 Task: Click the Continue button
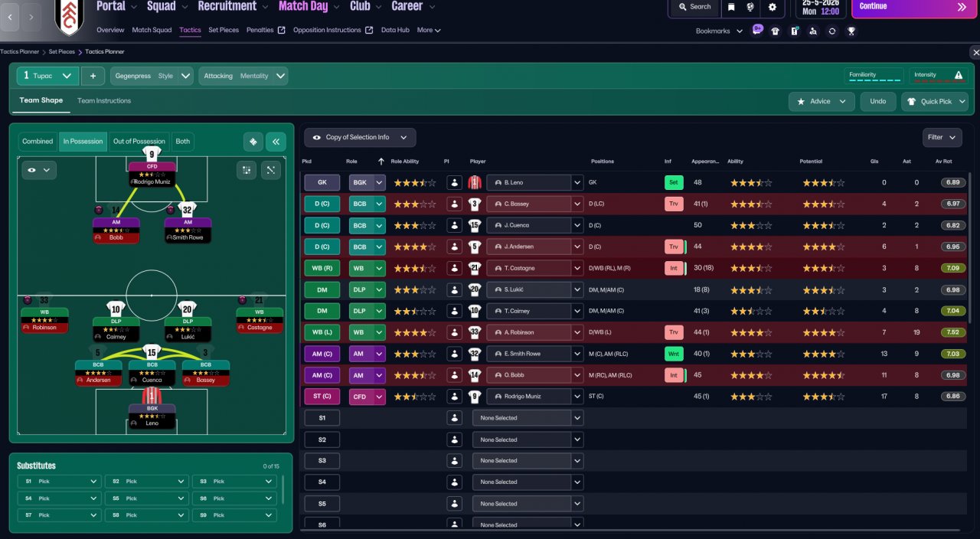pos(913,8)
